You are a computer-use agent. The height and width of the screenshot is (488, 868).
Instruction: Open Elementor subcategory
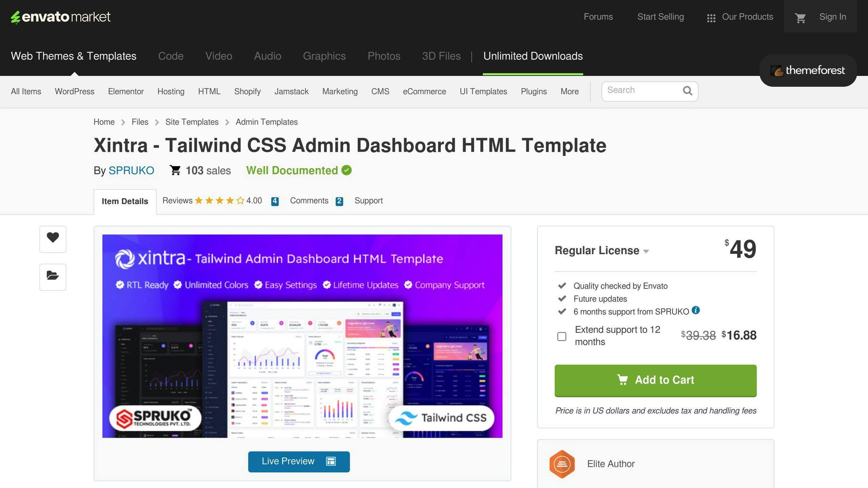[126, 91]
